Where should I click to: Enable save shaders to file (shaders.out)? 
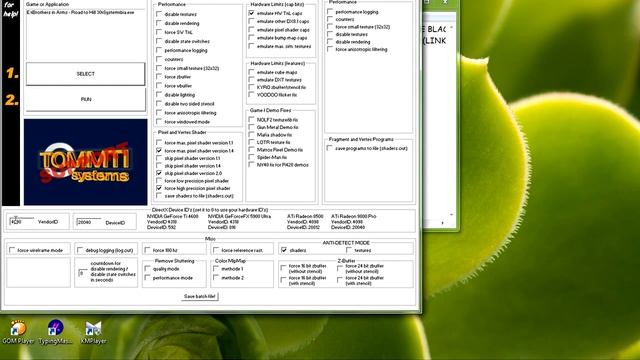159,196
